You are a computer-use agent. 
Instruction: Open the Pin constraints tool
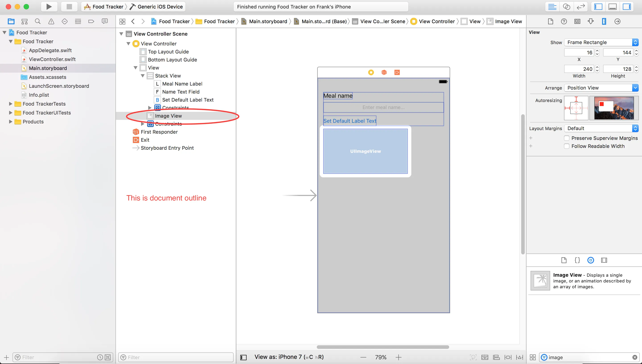[508, 357]
